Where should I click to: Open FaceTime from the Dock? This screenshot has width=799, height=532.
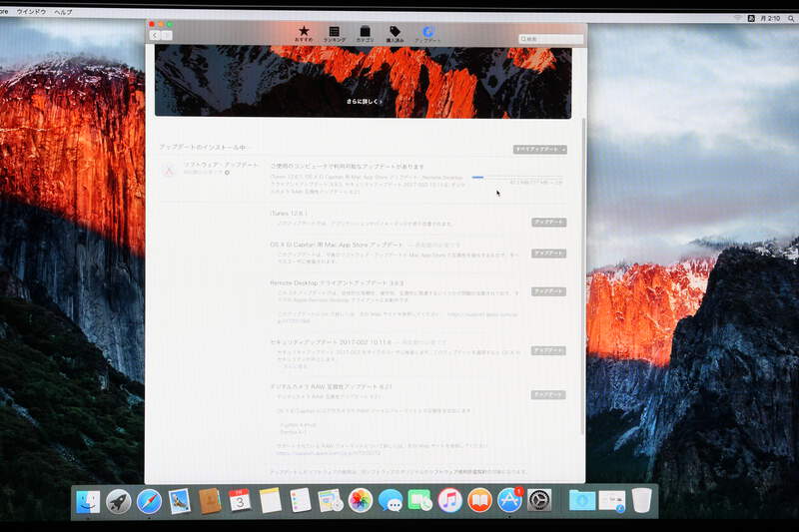point(419,500)
